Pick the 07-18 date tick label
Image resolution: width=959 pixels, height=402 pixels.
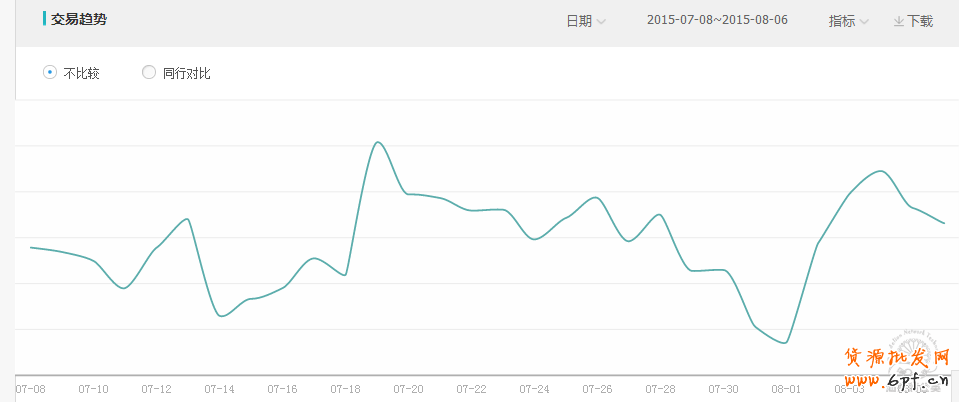tap(345, 388)
